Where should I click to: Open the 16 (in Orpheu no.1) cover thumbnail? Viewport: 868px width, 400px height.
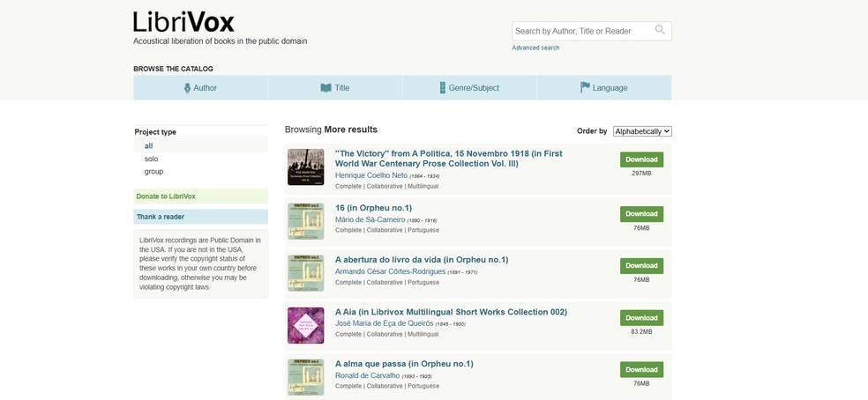[x=305, y=221]
